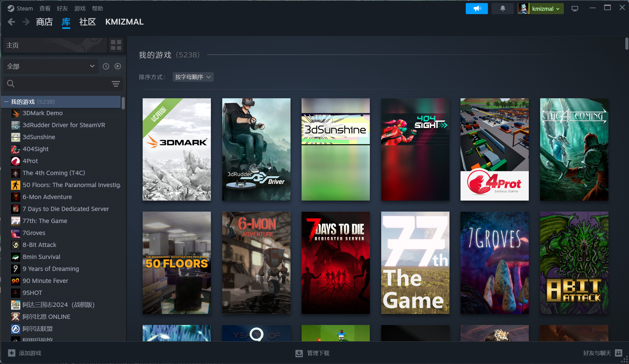The image size is (629, 364).
Task: Select 阿尔比恩 ONLINE in the list
Action: click(61, 317)
